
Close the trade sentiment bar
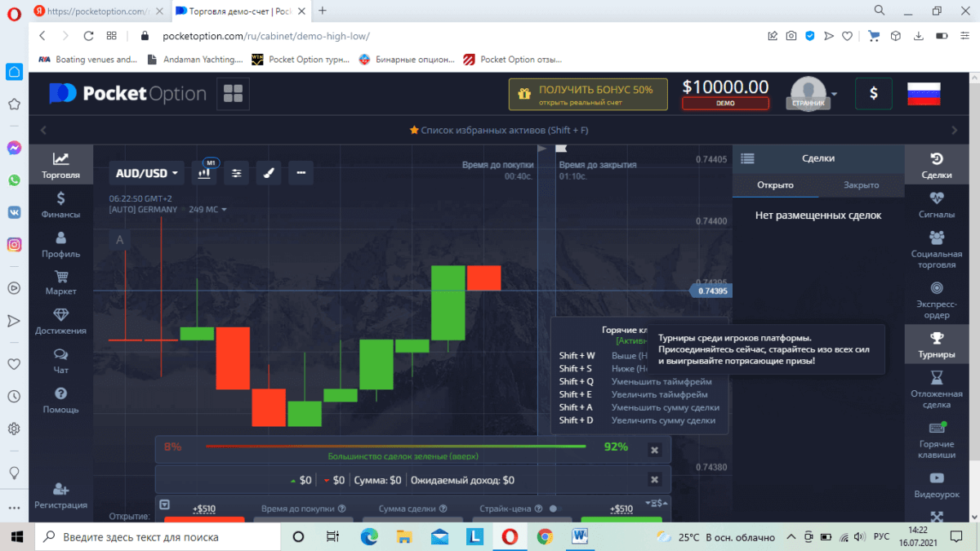[654, 450]
